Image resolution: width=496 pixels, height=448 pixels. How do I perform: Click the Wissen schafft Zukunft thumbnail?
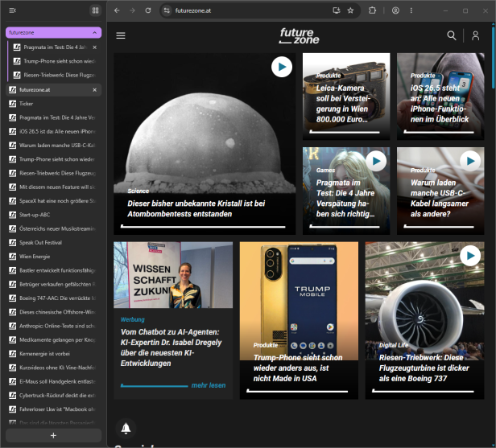(173, 275)
